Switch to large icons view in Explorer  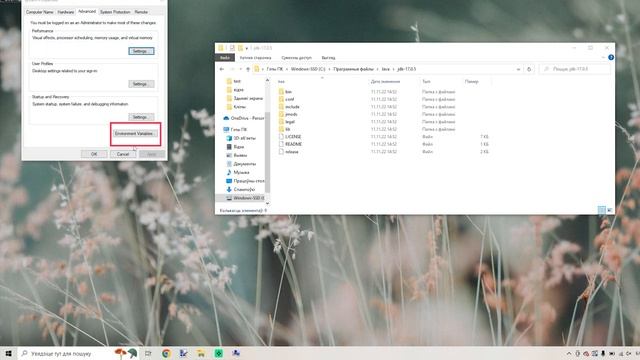(x=609, y=210)
